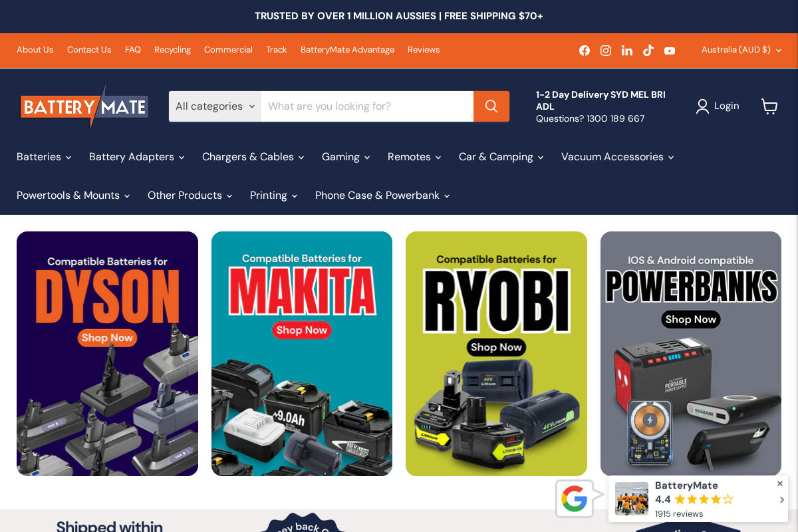The width and height of the screenshot is (798, 532).
Task: Dismiss the Google reviews popup
Action: pyautogui.click(x=779, y=483)
